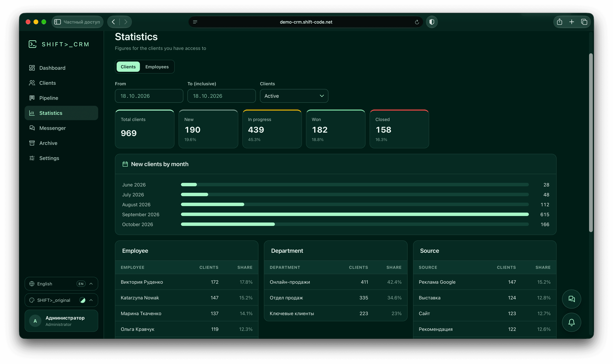Click the page vertical scrollbar
Screen dimensions: 613x364
point(591,143)
